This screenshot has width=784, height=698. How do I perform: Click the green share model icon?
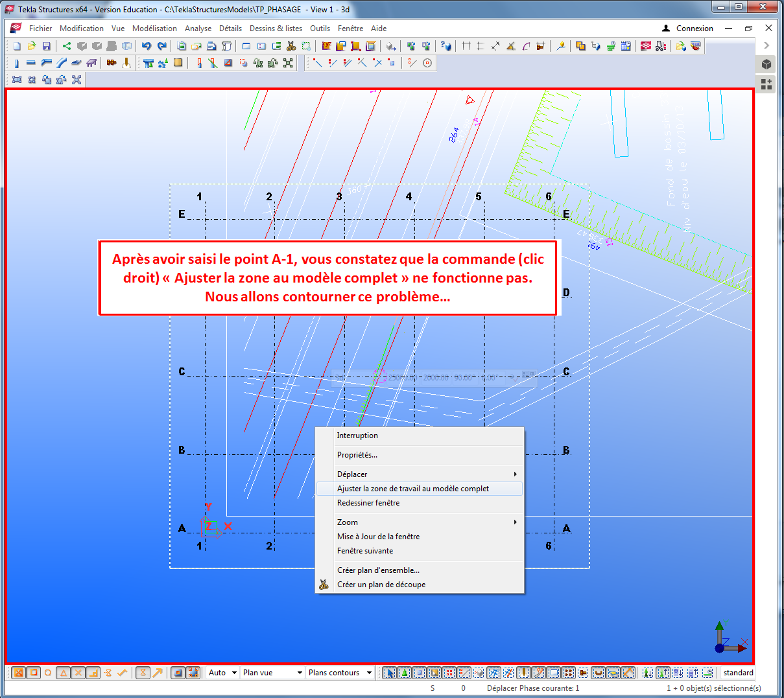(66, 46)
